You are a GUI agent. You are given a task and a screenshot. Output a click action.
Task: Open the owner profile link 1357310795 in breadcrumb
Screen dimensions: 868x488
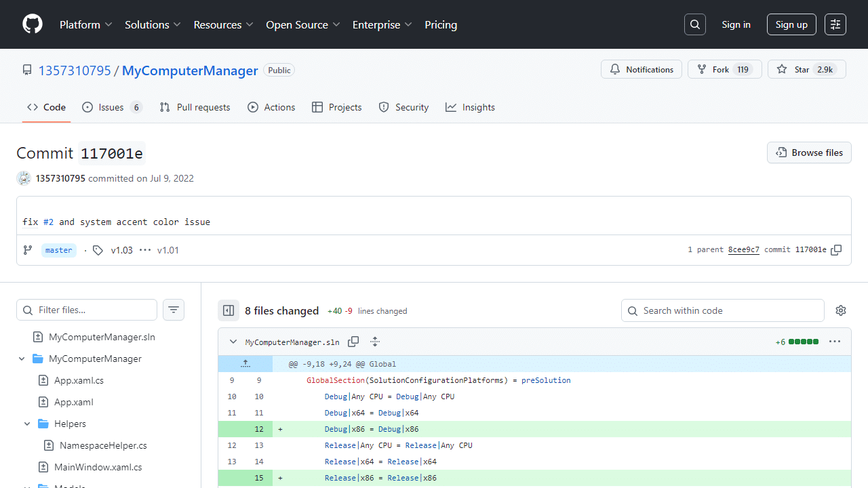click(x=75, y=70)
